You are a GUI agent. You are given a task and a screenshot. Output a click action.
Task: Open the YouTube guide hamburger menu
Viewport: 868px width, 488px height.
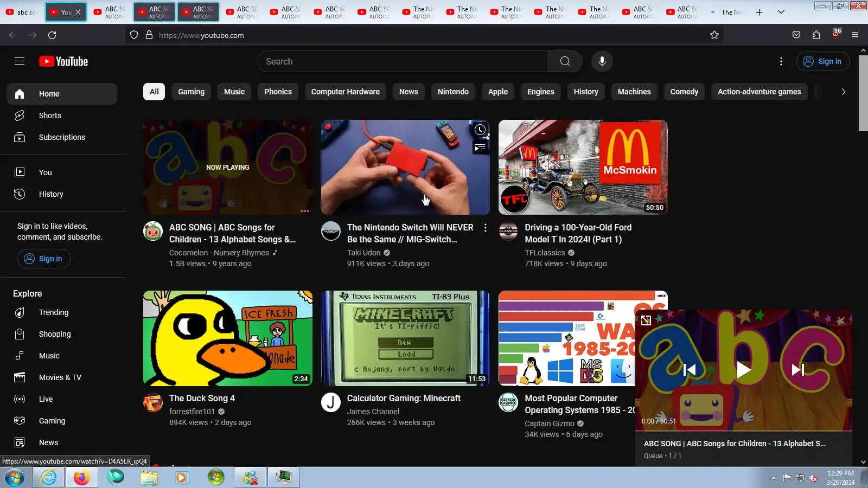tap(20, 61)
